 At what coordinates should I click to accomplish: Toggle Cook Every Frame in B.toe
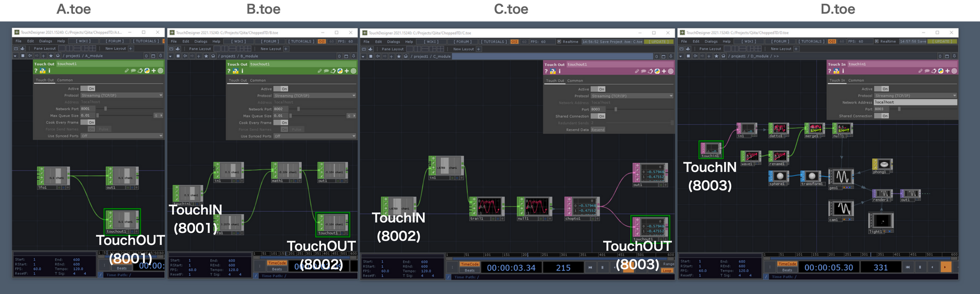click(281, 122)
